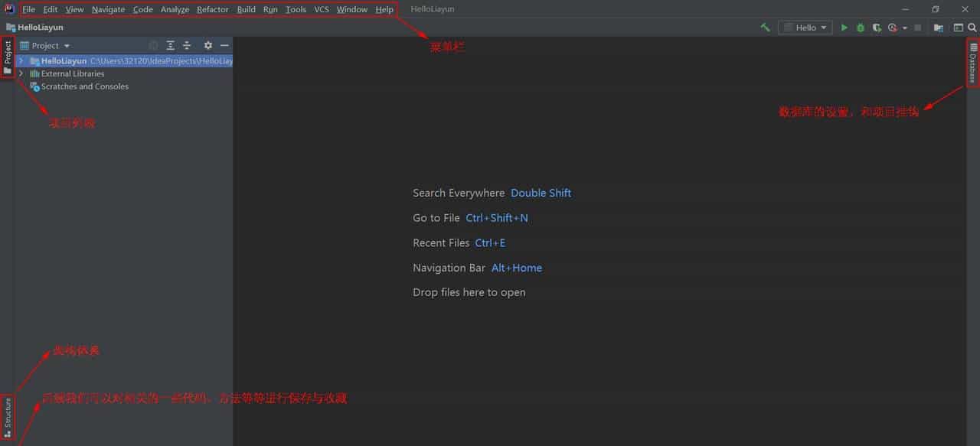The image size is (980, 446).
Task: Toggle open the Structure tool window
Action: click(x=7, y=415)
